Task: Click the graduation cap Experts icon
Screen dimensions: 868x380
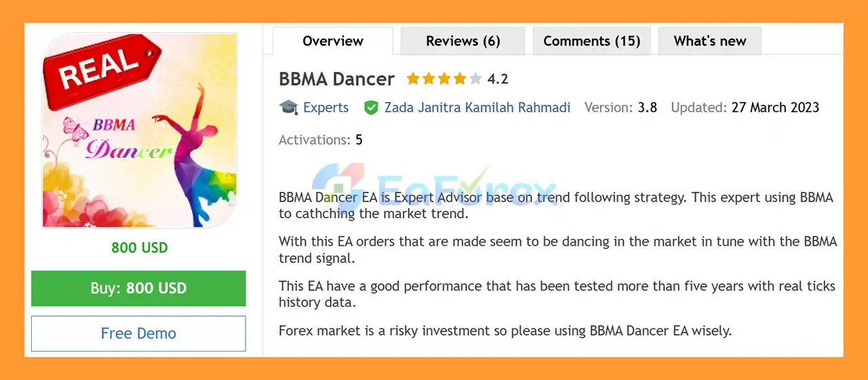Action: pos(288,107)
